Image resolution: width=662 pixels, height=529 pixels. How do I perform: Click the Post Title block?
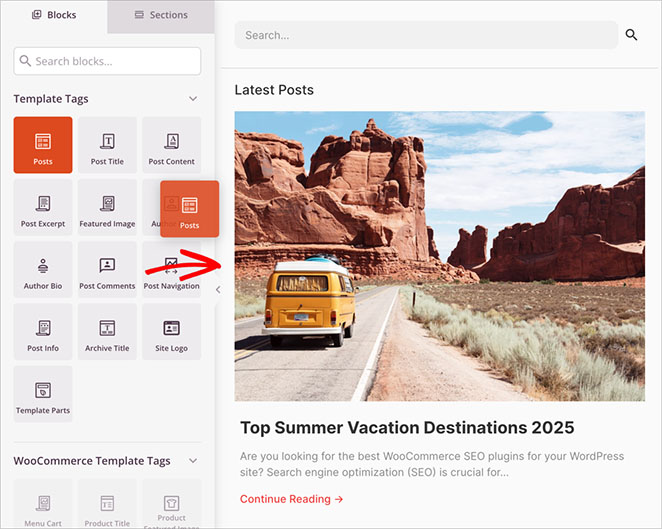(x=107, y=146)
